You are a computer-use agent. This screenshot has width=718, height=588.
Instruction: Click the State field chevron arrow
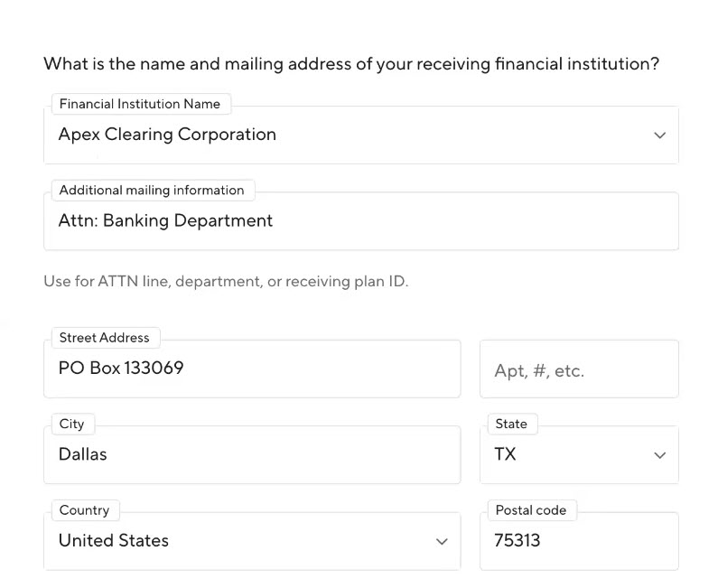click(659, 455)
